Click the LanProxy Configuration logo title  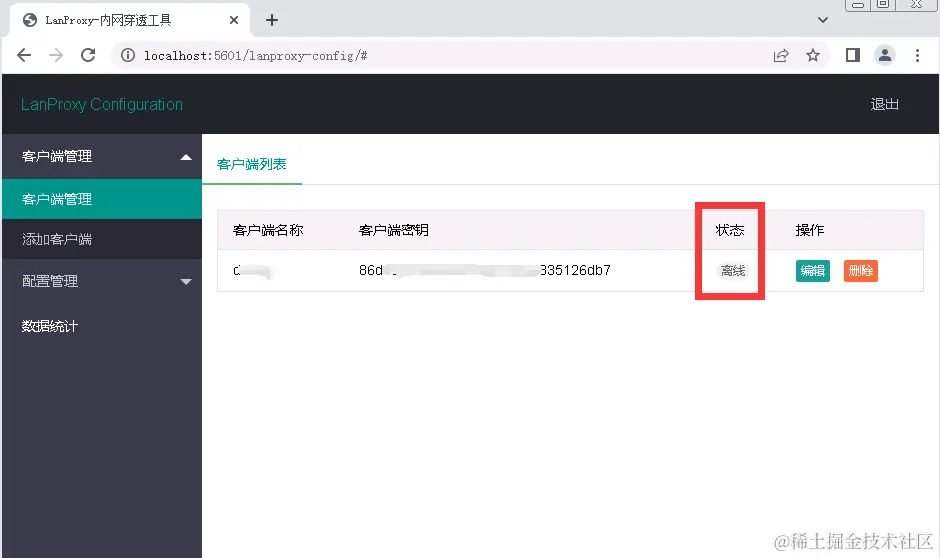(x=102, y=104)
